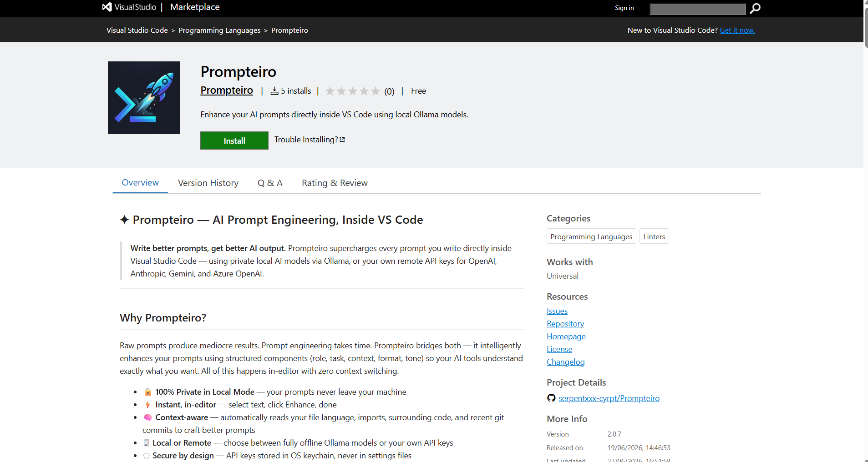Click the installs download icon
Viewport: 868px width, 462px height.
pyautogui.click(x=274, y=91)
